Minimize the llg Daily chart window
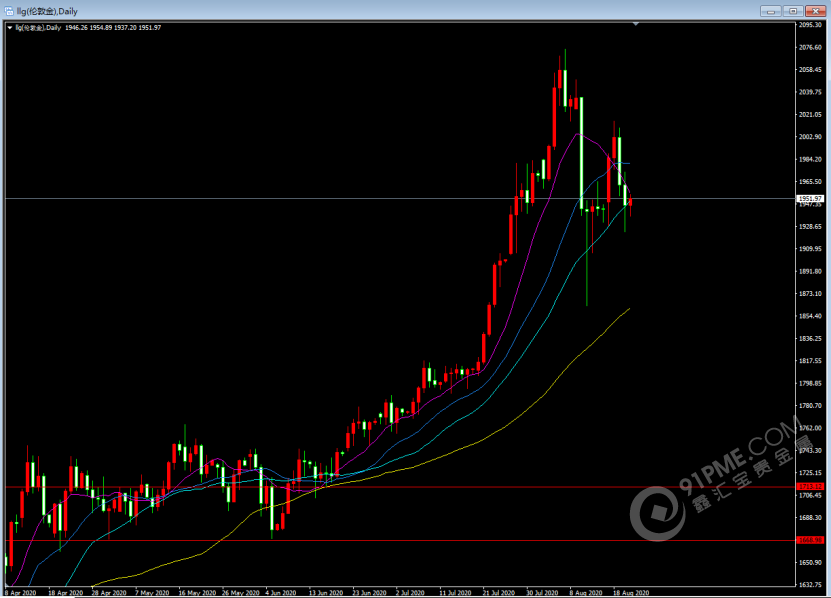 click(771, 11)
